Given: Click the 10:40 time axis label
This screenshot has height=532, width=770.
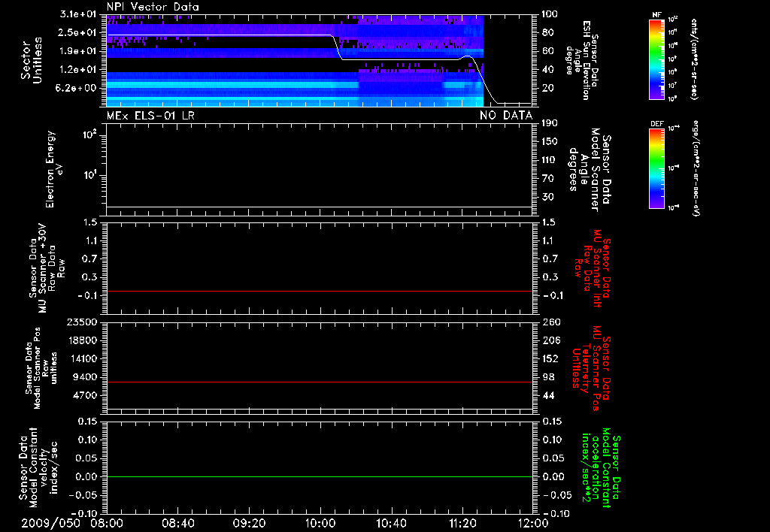Looking at the screenshot, I should [391, 523].
